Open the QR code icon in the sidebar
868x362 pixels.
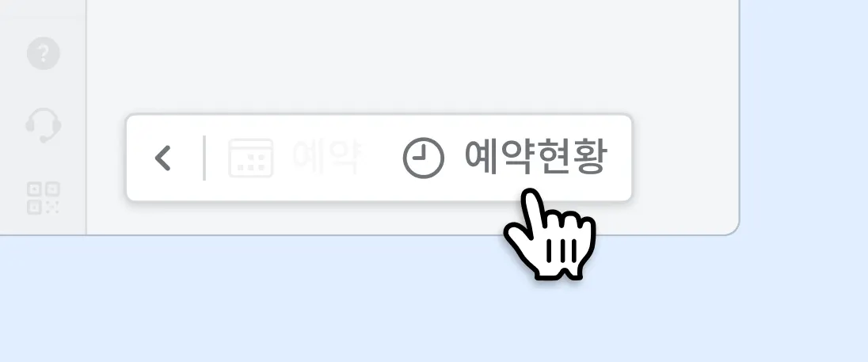(x=44, y=198)
